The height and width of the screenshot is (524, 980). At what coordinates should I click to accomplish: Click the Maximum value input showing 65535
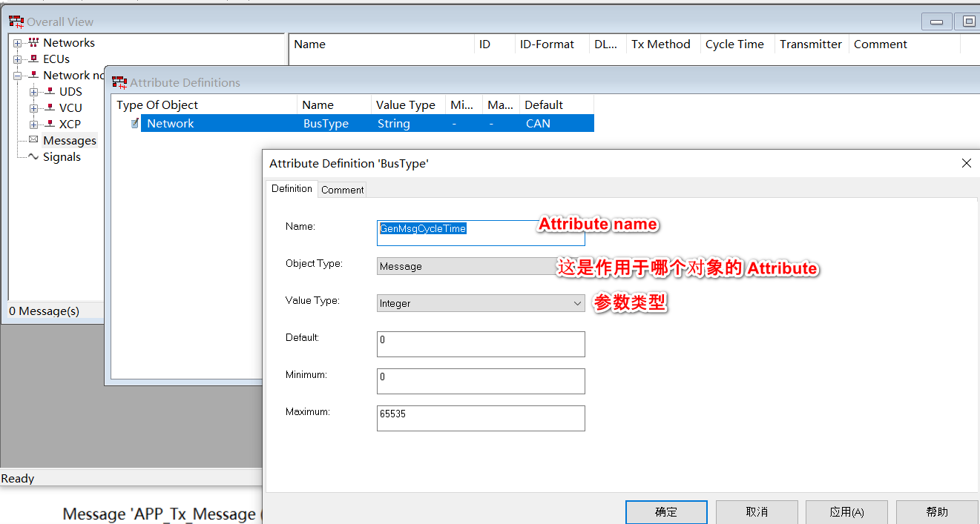click(x=480, y=418)
